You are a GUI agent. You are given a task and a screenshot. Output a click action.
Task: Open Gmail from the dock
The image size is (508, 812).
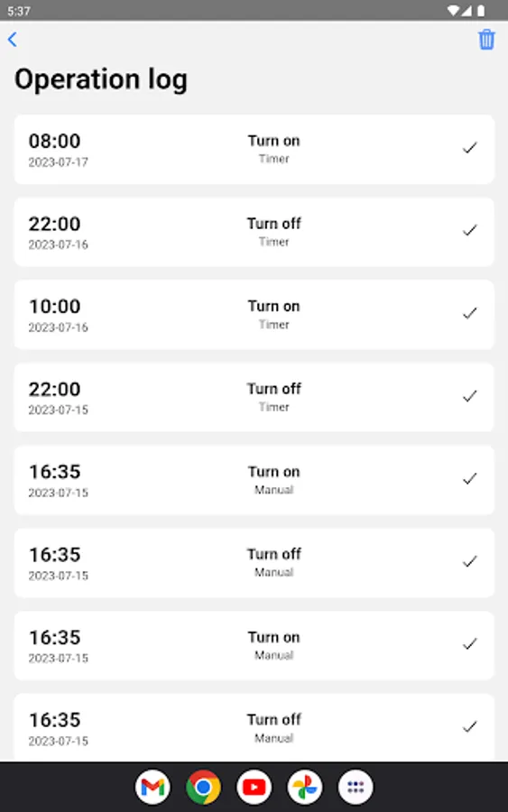(152, 787)
